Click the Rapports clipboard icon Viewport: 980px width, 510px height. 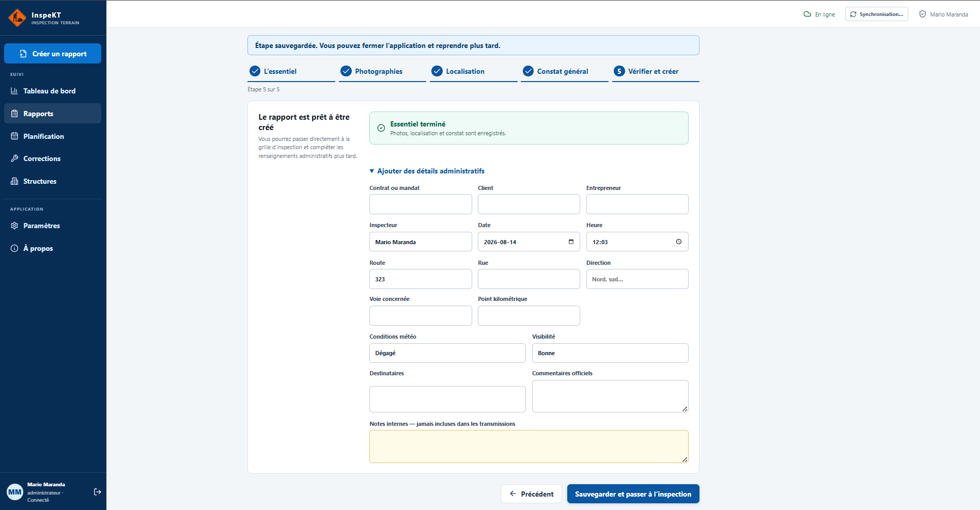tap(14, 114)
